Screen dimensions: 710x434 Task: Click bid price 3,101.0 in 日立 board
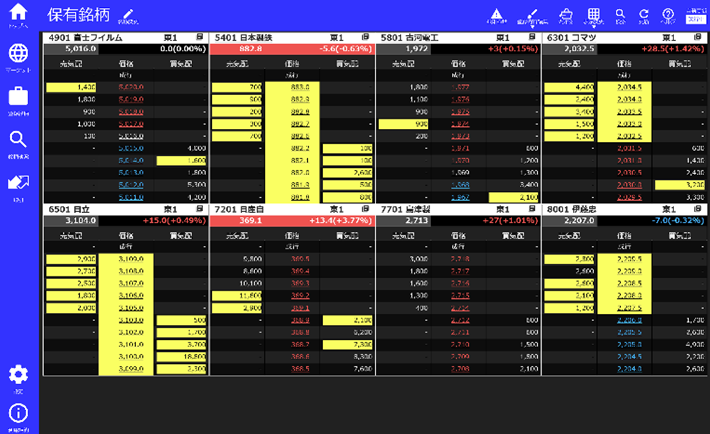click(131, 344)
